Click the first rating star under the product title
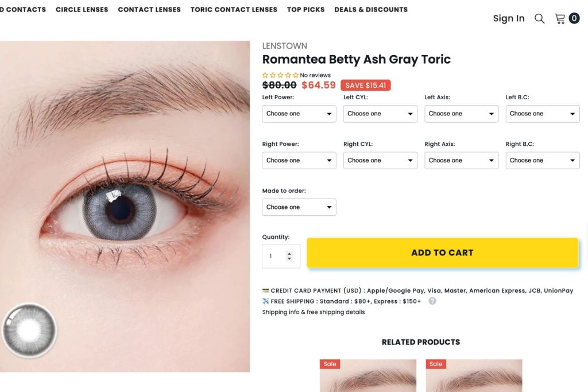The width and height of the screenshot is (588, 392). pyautogui.click(x=265, y=75)
